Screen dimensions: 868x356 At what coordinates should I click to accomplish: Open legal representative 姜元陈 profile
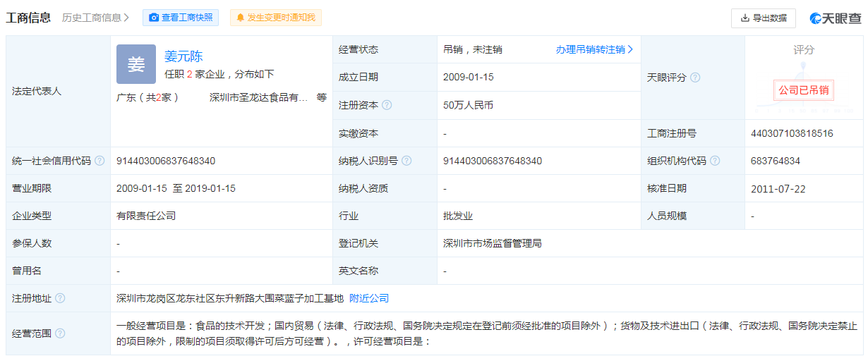pos(183,56)
